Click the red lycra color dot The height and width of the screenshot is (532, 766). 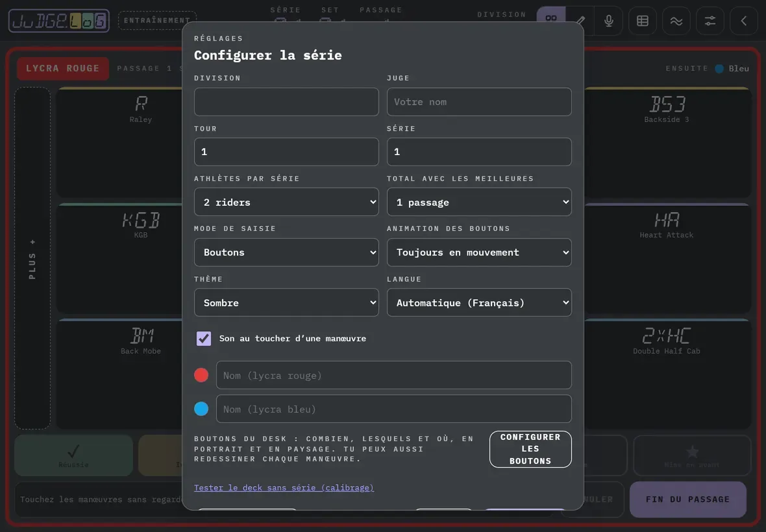point(201,375)
